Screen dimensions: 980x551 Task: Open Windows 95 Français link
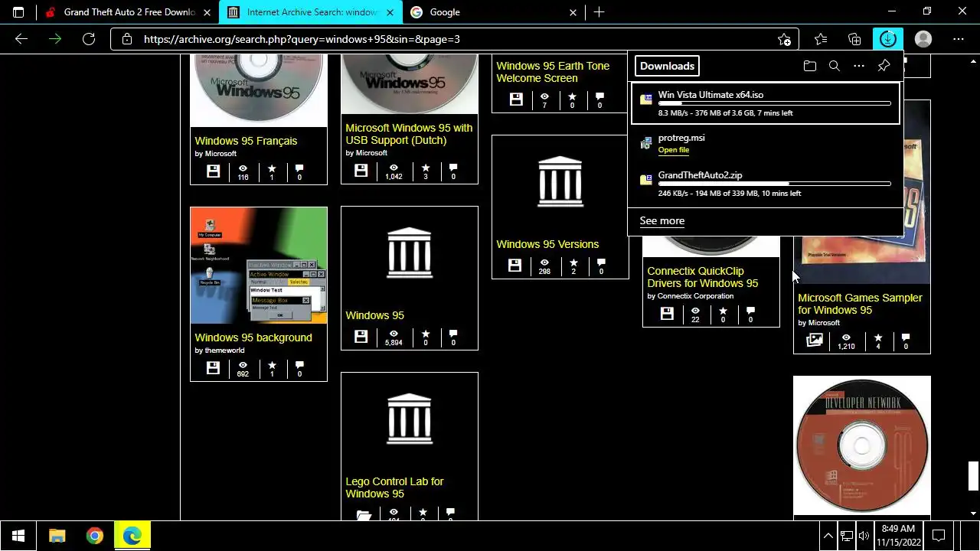[246, 141]
